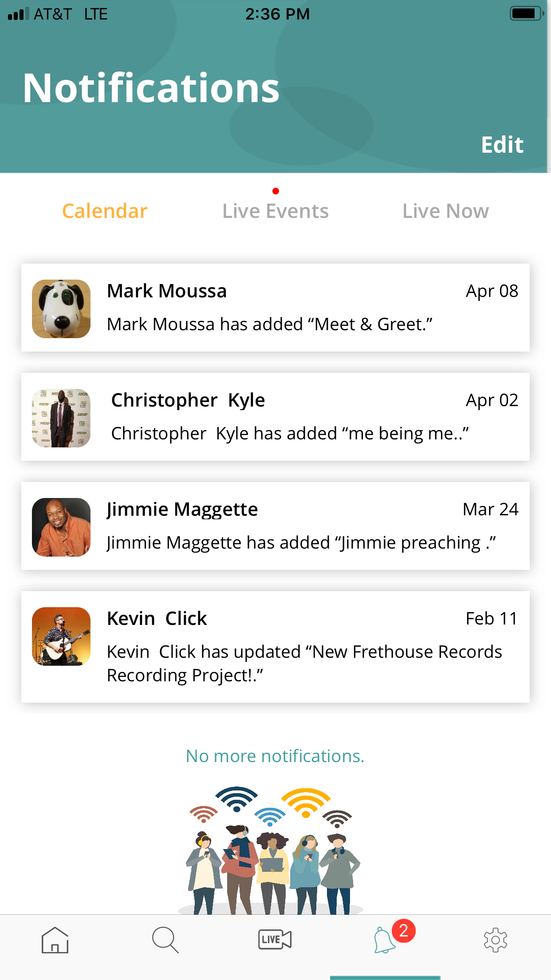Switch to the Live Now tab
The height and width of the screenshot is (980, 551).
coord(445,211)
